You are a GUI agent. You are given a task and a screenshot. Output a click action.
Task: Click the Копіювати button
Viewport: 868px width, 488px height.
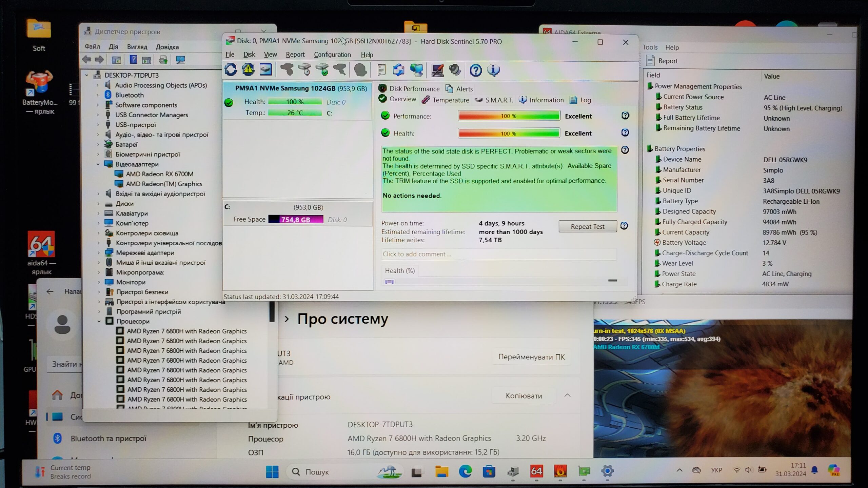tap(524, 396)
